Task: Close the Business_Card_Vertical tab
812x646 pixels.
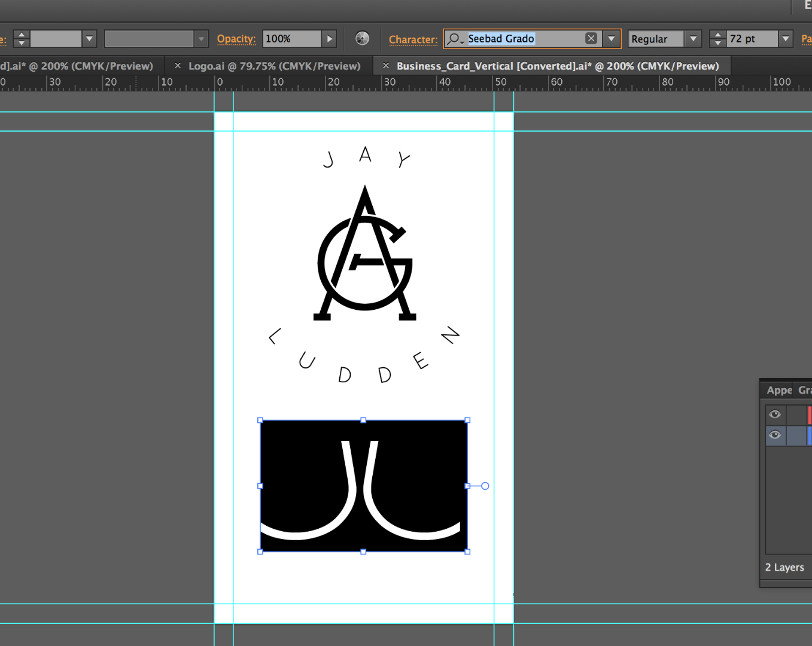Action: click(x=386, y=65)
